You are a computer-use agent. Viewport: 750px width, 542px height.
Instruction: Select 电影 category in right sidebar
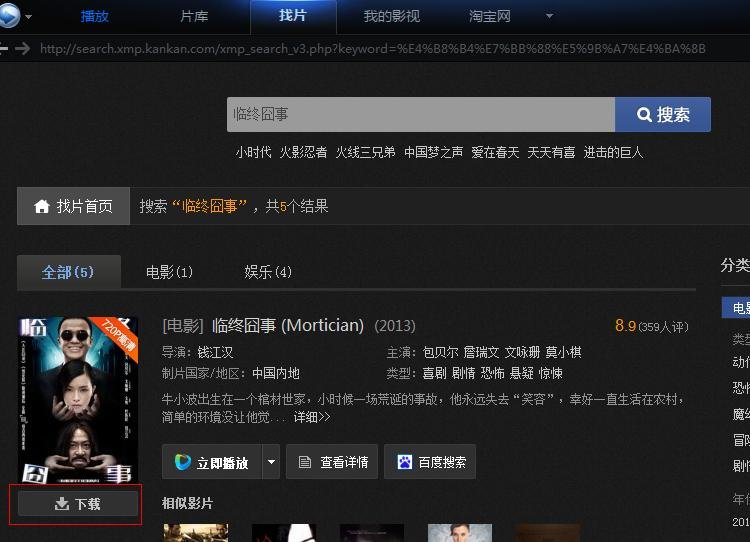[x=736, y=308]
